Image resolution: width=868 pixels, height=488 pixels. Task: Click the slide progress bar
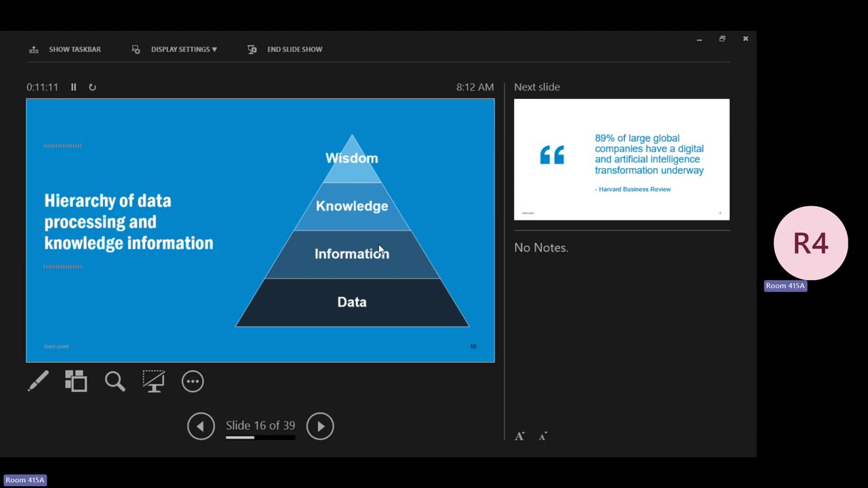tap(260, 438)
